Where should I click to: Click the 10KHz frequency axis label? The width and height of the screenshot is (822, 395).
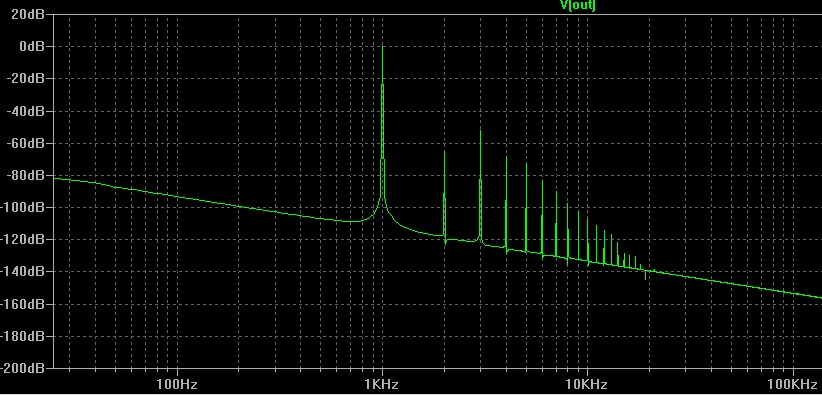587,385
